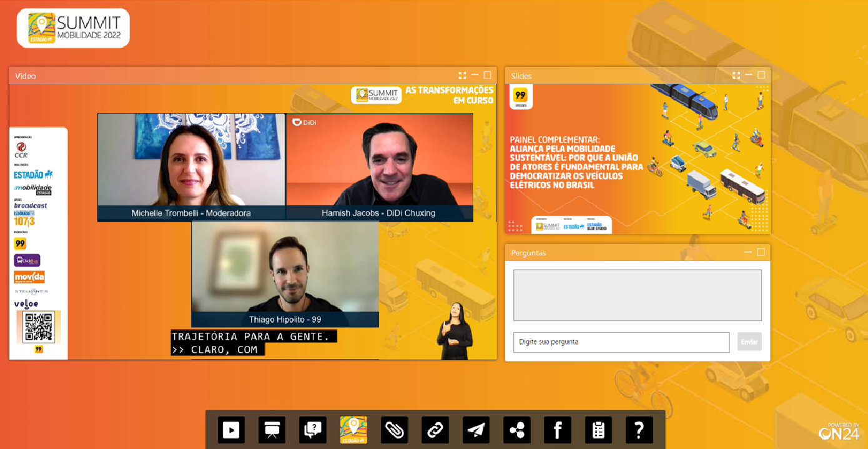Click Thiago Hipolito's video feed
Screen dimensions: 868x449
[285, 274]
